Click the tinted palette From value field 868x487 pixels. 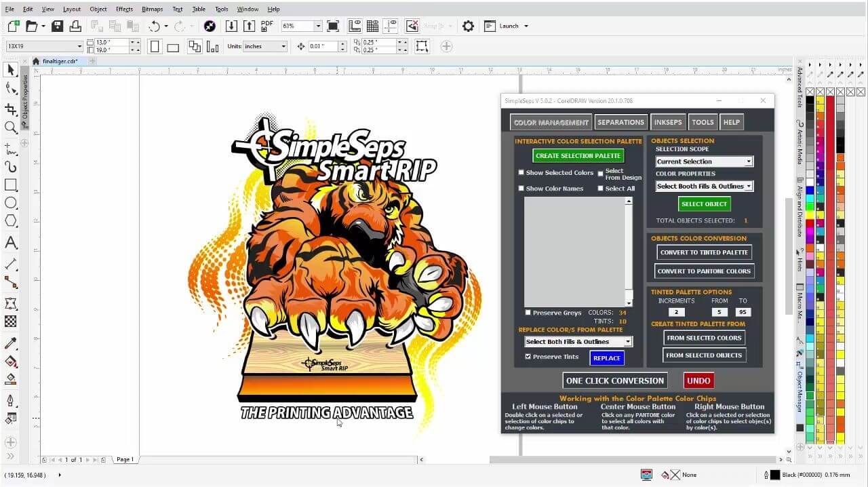[x=719, y=312]
